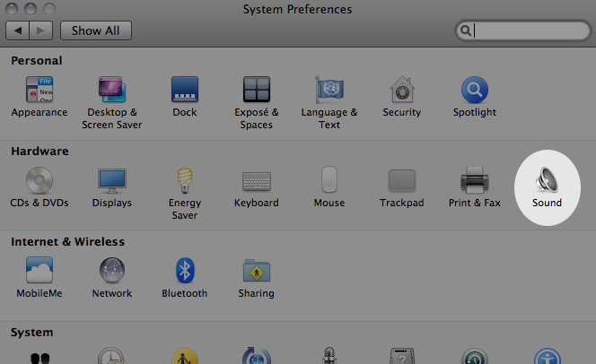Viewport: 596px width, 364px height.
Task: Click the Personal section heading
Action: (37, 61)
